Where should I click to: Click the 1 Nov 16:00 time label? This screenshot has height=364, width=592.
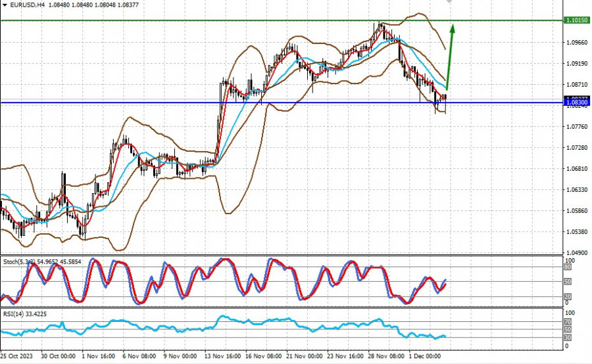[x=99, y=356]
